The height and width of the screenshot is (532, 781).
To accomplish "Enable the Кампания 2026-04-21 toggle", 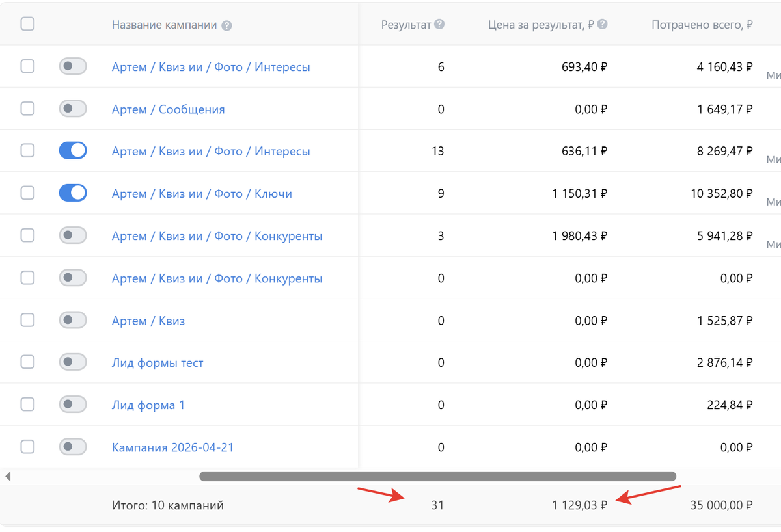I will point(73,447).
